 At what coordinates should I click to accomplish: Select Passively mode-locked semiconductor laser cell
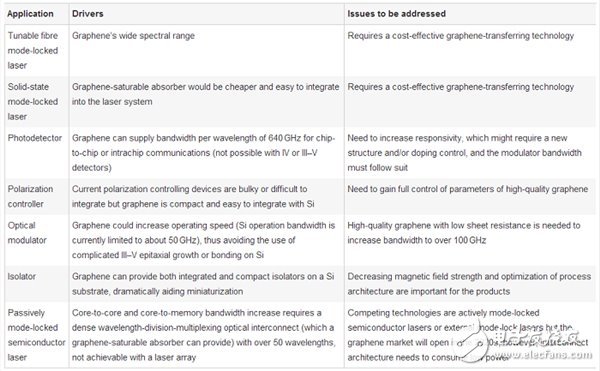36,335
